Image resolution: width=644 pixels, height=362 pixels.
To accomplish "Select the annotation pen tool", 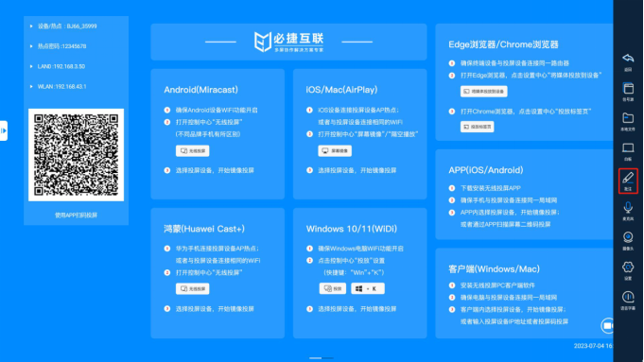I will pyautogui.click(x=628, y=181).
